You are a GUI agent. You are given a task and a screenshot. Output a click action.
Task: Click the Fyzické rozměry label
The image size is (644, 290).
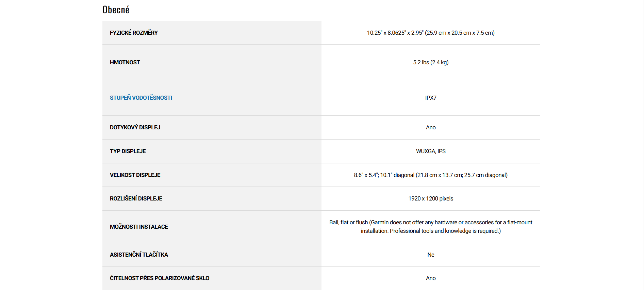click(x=134, y=33)
